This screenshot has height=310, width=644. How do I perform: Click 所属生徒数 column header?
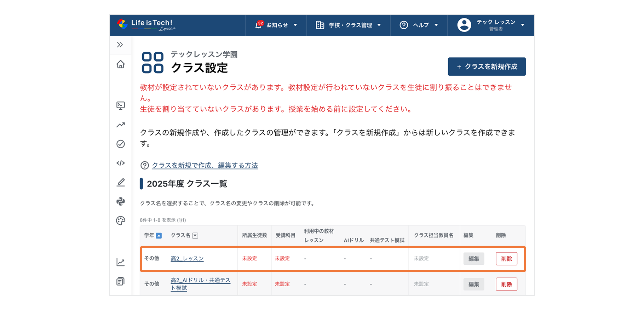pyautogui.click(x=254, y=235)
